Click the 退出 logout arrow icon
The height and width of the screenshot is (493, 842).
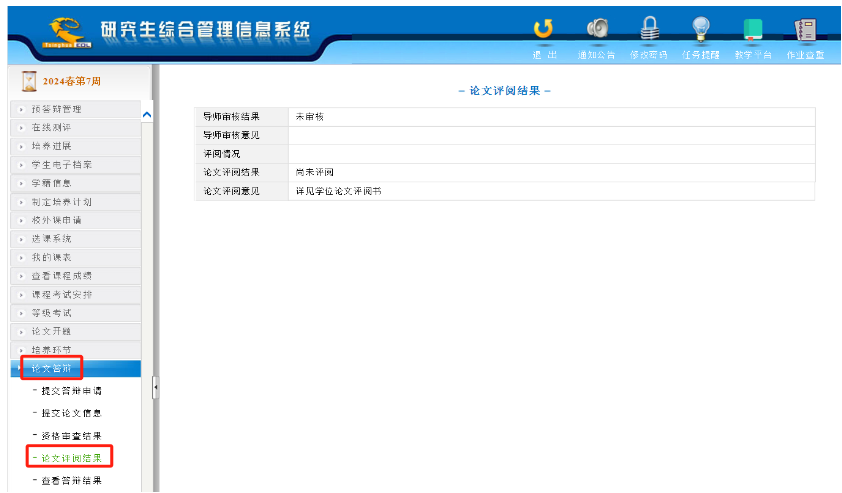(543, 28)
